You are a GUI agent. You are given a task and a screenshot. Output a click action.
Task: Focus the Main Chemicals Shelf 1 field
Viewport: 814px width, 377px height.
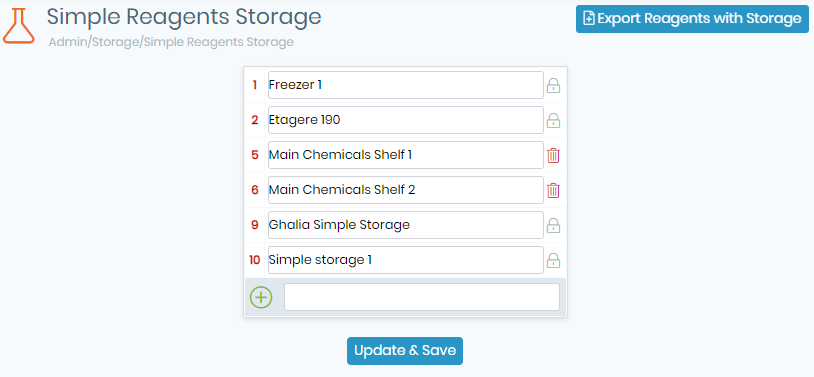(405, 155)
